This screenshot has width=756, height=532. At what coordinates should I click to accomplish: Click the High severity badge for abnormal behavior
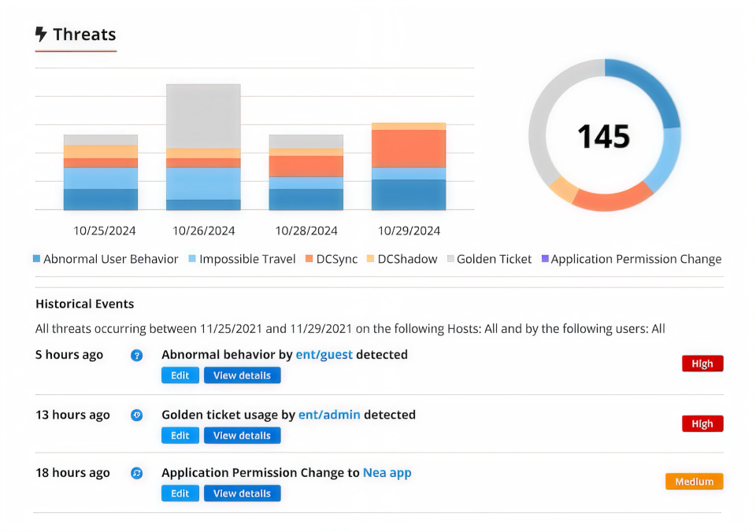[702, 363]
